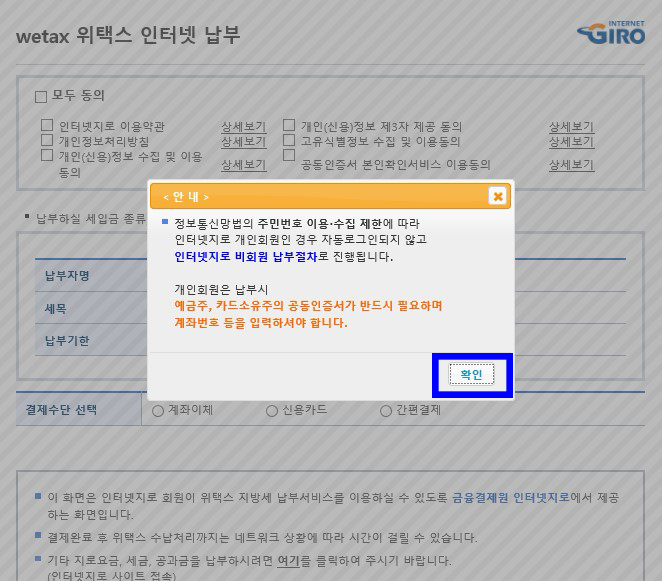Follow the 금융결제원 인터넷지로 link
The width and height of the screenshot is (662, 581).
(511, 498)
